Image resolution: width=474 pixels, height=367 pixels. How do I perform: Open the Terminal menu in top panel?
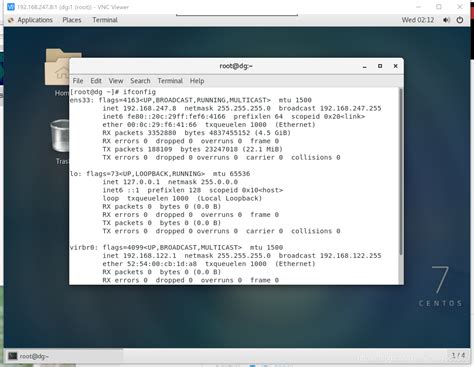point(105,20)
